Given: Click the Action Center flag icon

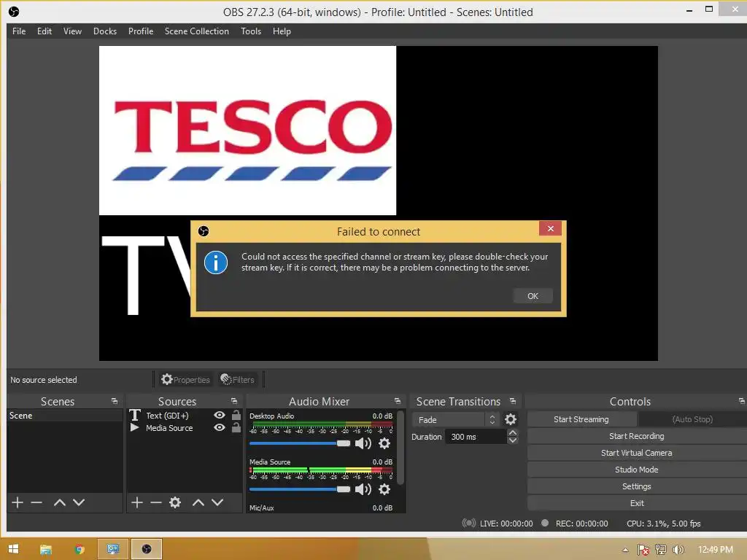Looking at the screenshot, I should point(643,550).
